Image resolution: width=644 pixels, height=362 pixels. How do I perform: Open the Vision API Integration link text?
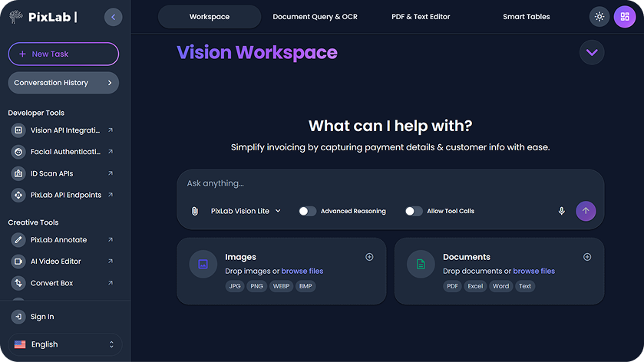(x=65, y=130)
